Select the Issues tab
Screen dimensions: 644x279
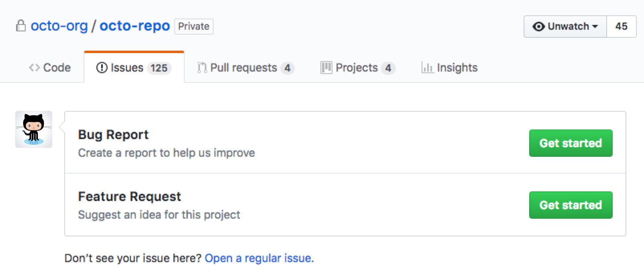point(134,67)
